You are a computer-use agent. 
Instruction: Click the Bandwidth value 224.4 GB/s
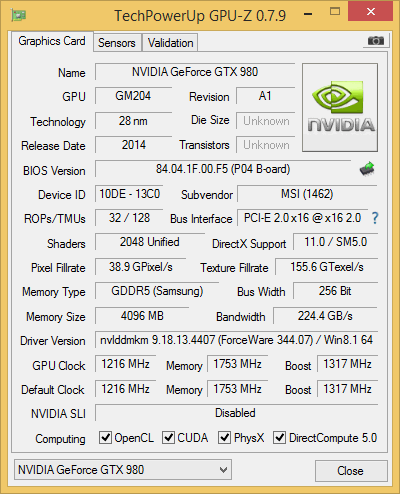click(325, 316)
